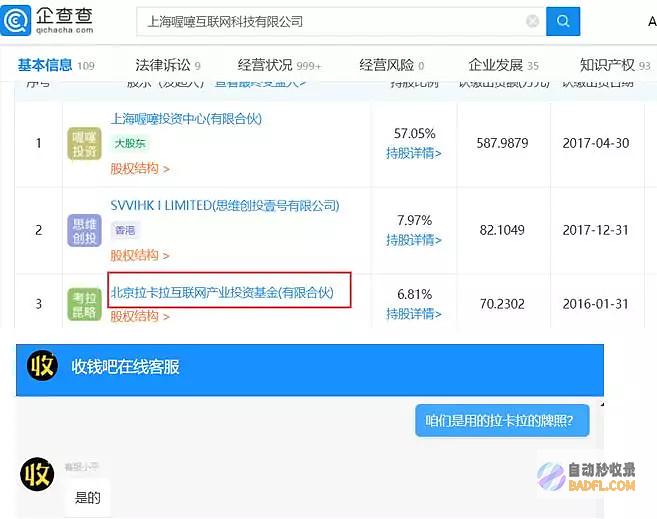
Task: Click the qichacha.com text under the logo
Action: [x=65, y=30]
